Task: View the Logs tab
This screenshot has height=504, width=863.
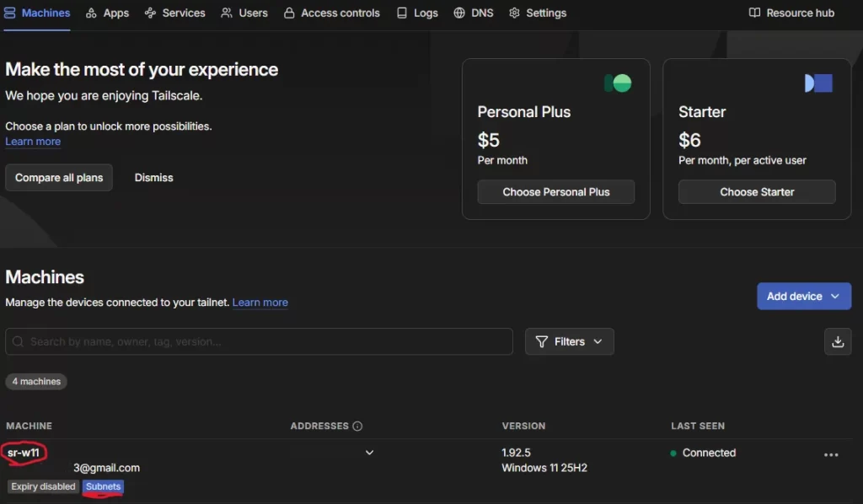Action: [x=417, y=13]
